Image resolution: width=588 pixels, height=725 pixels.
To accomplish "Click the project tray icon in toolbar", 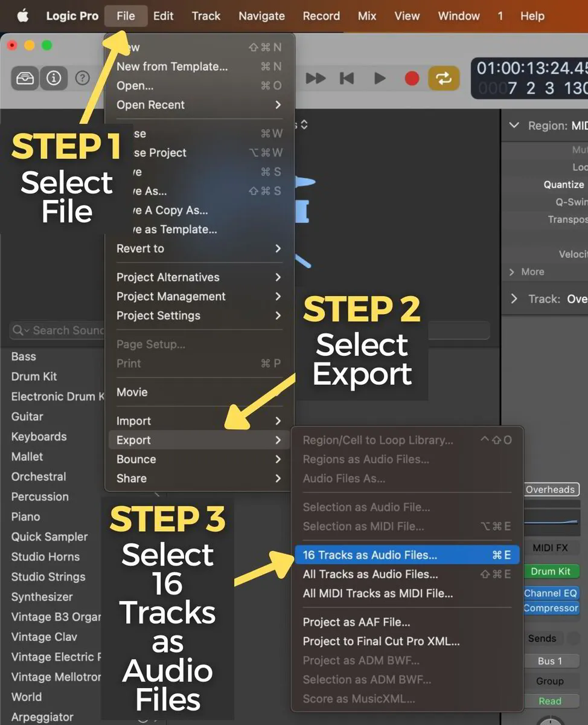I will (25, 78).
